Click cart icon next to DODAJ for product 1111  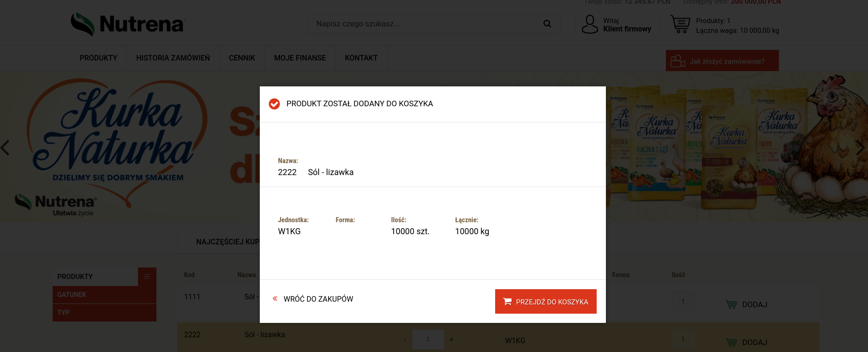click(x=731, y=304)
